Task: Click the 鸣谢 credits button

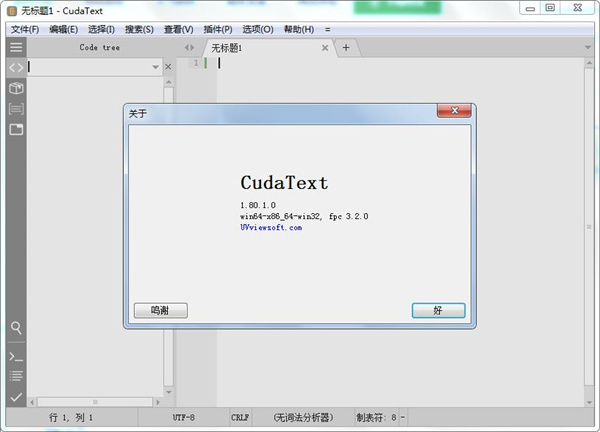Action: (x=161, y=310)
